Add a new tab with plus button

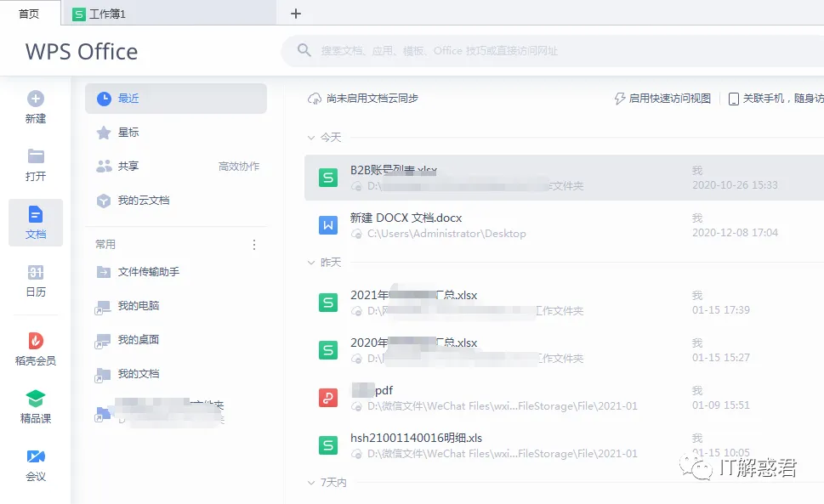tap(296, 14)
